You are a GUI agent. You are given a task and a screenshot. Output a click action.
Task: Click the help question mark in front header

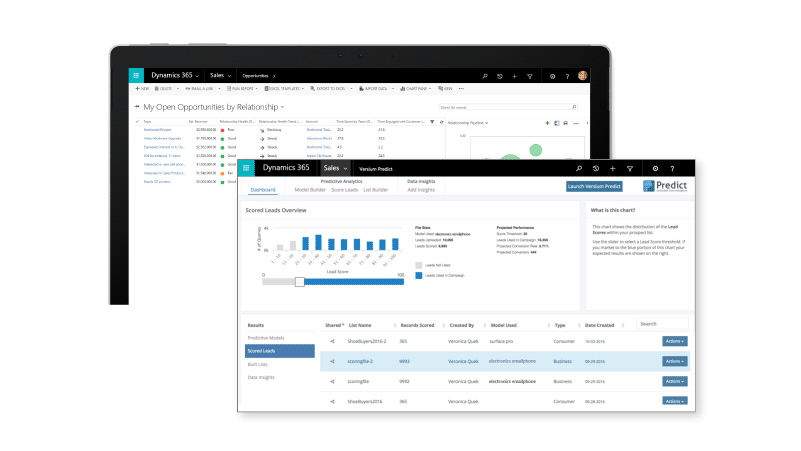tap(672, 169)
